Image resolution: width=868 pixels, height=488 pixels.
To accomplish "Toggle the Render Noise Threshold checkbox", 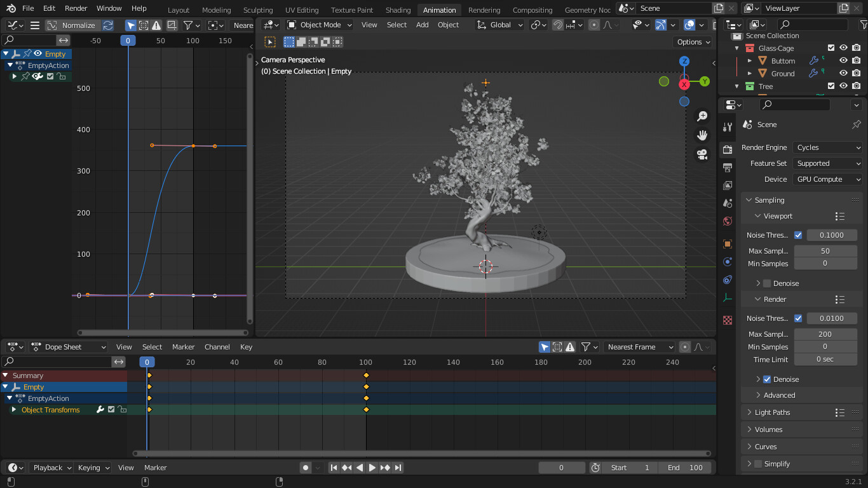I will [x=798, y=318].
